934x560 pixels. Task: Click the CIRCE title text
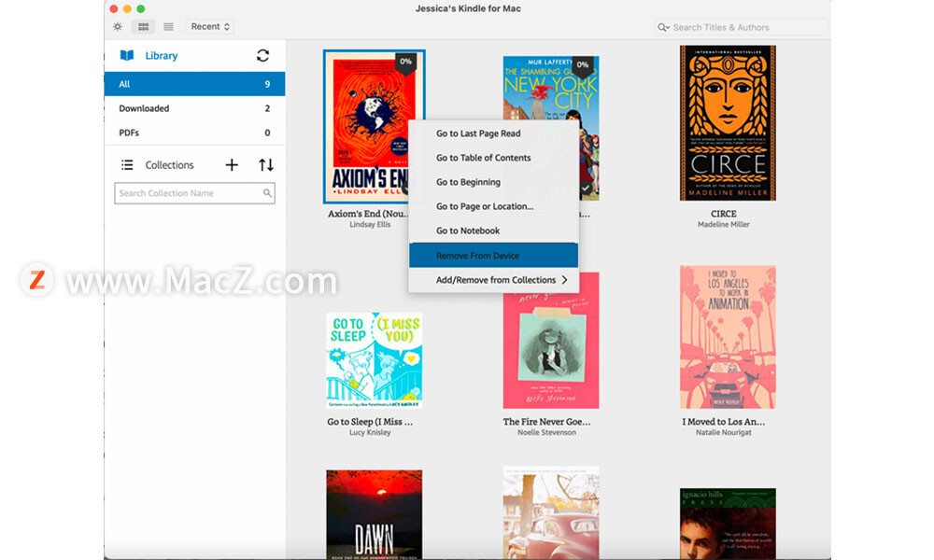(x=724, y=214)
